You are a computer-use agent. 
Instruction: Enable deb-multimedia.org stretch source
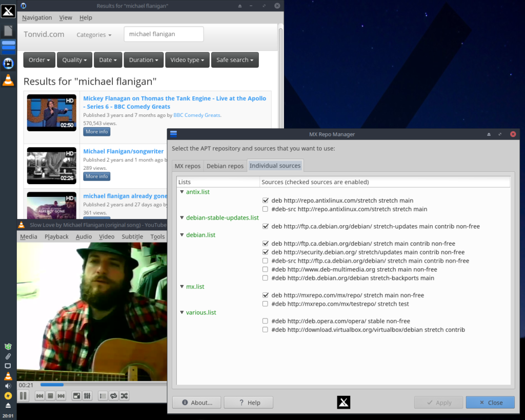tap(265, 269)
